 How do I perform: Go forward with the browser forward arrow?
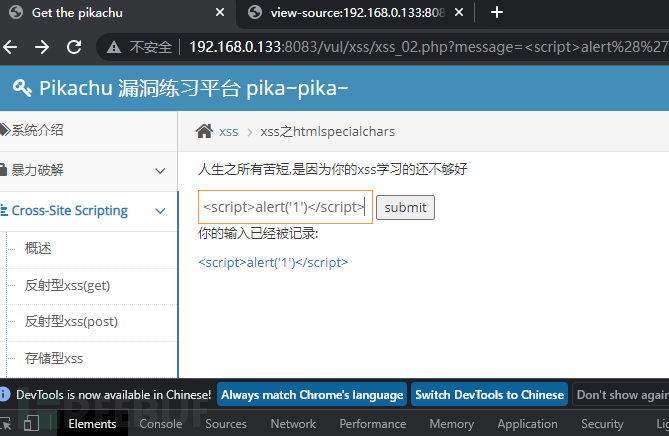pyautogui.click(x=42, y=47)
